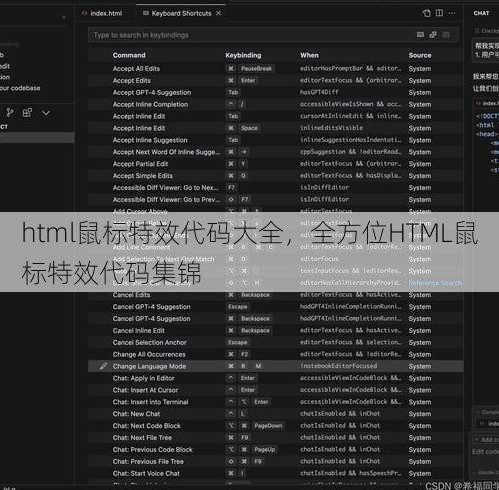
Task: Select the 'Chat: New Chat' row
Action: coord(276,414)
